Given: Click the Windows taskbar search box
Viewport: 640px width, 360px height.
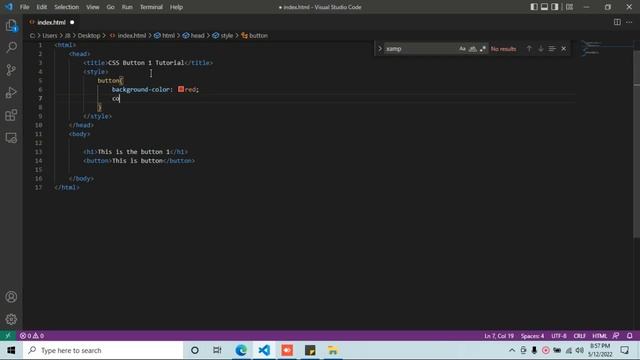Looking at the screenshot, I should pos(103,350).
